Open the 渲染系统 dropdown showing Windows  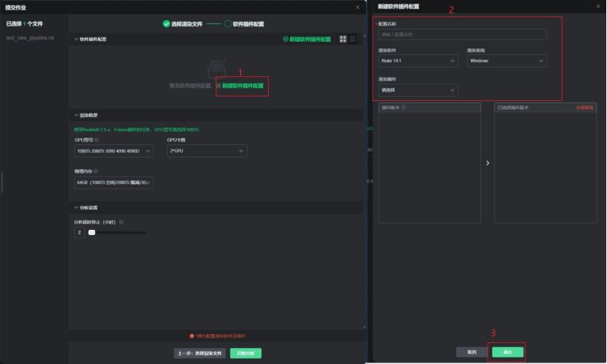click(507, 61)
